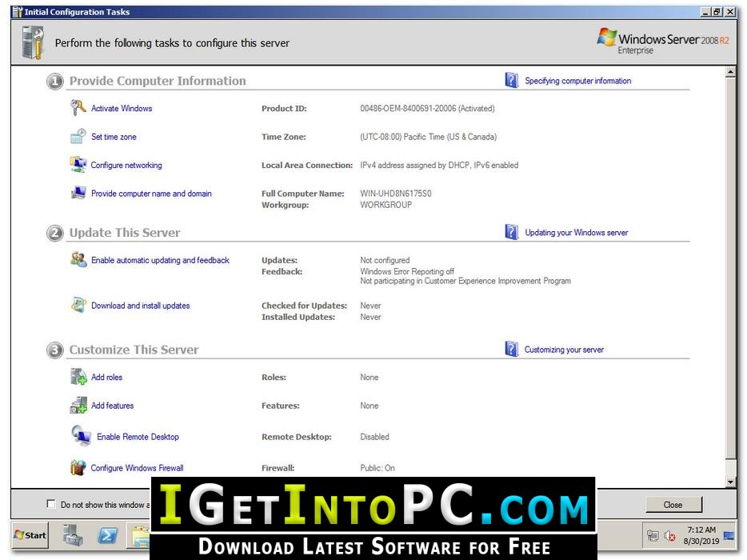
Task: Click the server header icon with wrench
Action: click(33, 42)
